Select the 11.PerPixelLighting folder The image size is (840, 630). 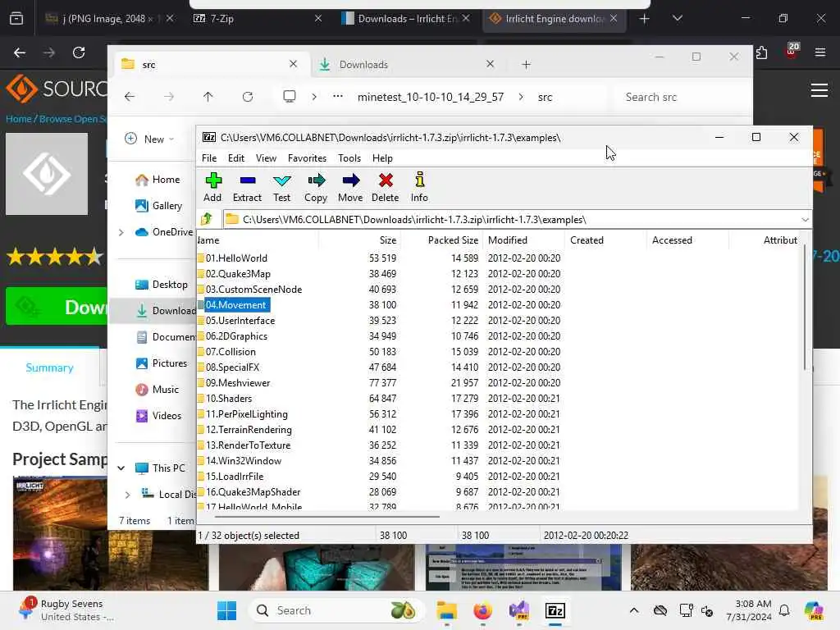(246, 414)
